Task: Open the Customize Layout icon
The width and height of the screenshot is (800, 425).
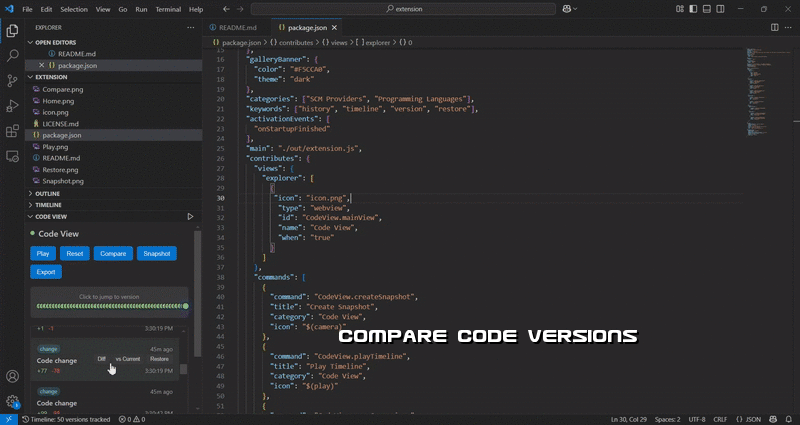Action: point(680,9)
